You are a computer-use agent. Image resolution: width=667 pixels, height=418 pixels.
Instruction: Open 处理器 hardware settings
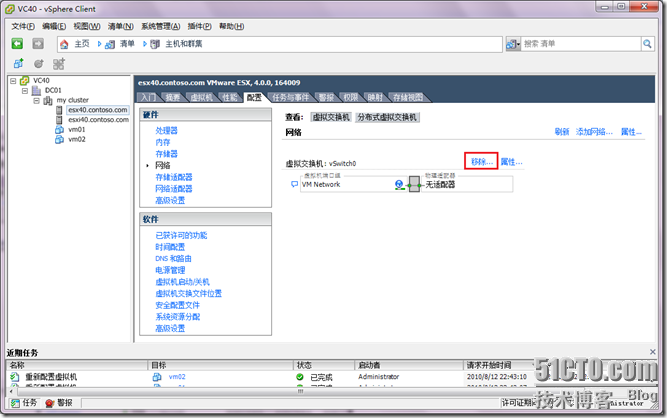(x=166, y=131)
